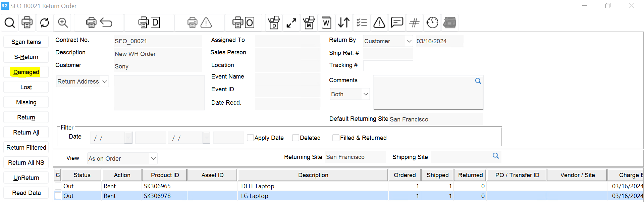Click the magnifier search icon in toolbar
The image size is (644, 202).
point(10,23)
